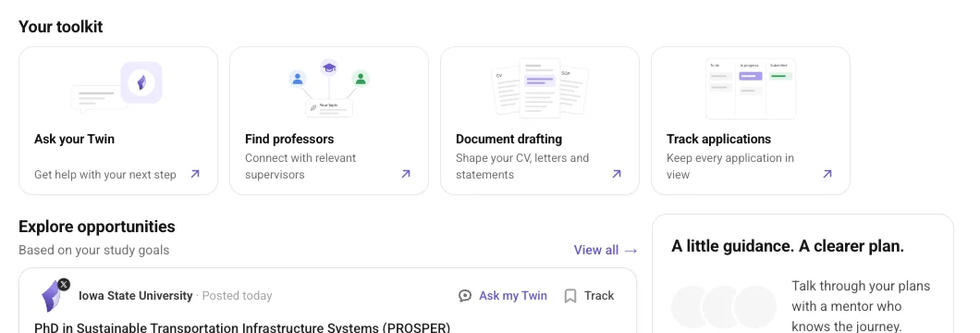Open the Find professors card title
Image resolution: width=980 pixels, height=333 pixels.
coord(289,139)
